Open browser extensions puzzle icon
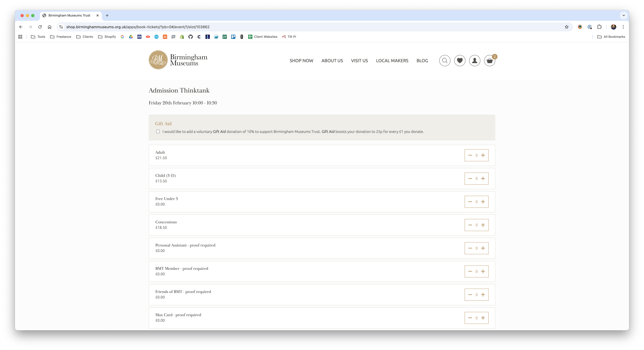 (x=599, y=27)
